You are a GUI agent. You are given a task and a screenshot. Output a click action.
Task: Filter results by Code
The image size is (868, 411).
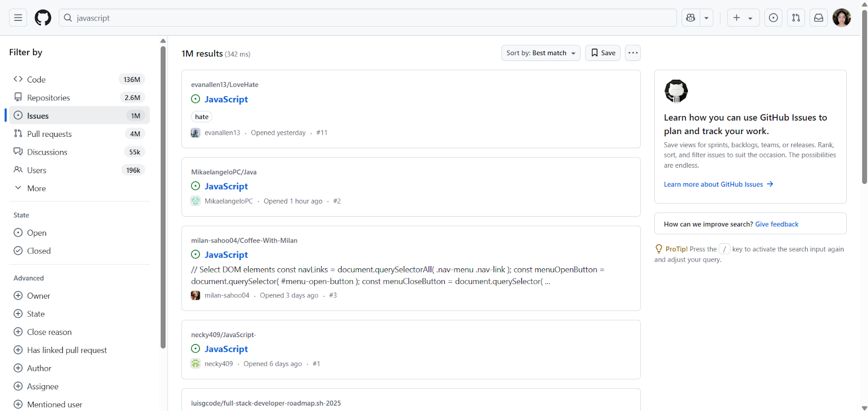[79, 79]
